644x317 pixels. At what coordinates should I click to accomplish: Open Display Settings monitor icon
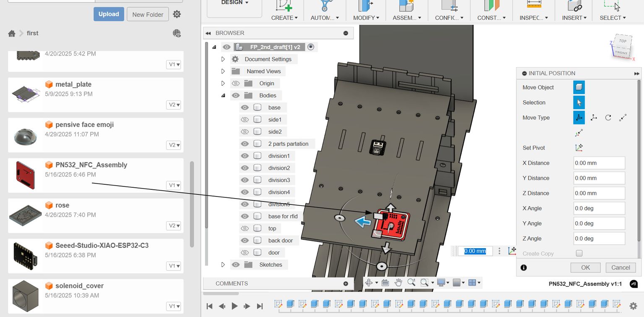[441, 283]
